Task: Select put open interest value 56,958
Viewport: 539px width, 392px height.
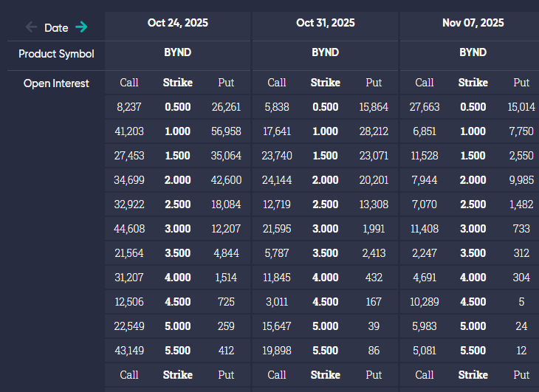Action: [x=226, y=131]
